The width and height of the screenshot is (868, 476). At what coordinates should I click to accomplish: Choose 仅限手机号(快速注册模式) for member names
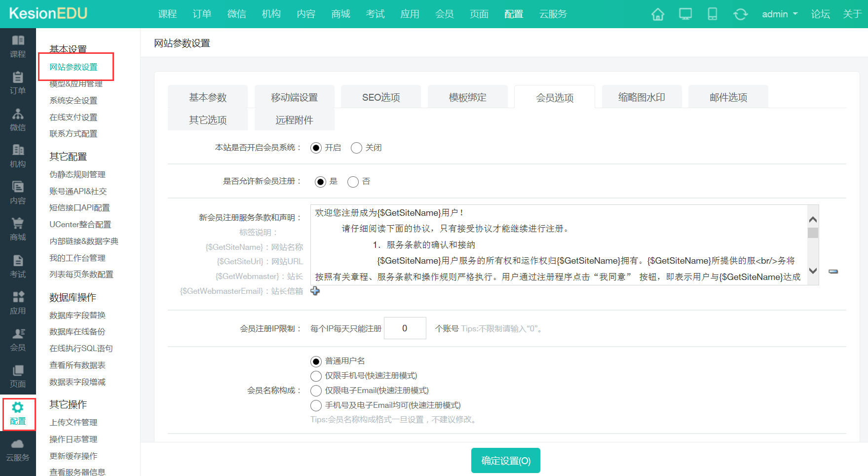tap(316, 376)
